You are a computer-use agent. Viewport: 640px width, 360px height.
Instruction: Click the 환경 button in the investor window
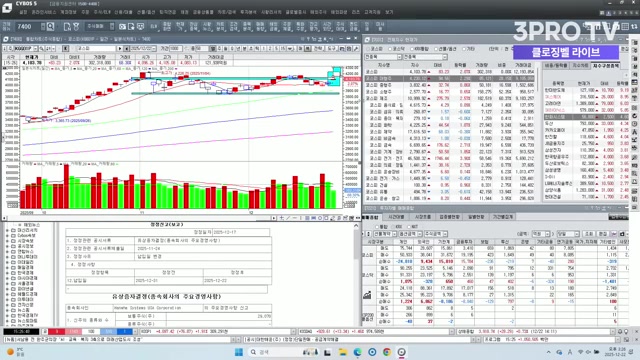click(x=602, y=234)
